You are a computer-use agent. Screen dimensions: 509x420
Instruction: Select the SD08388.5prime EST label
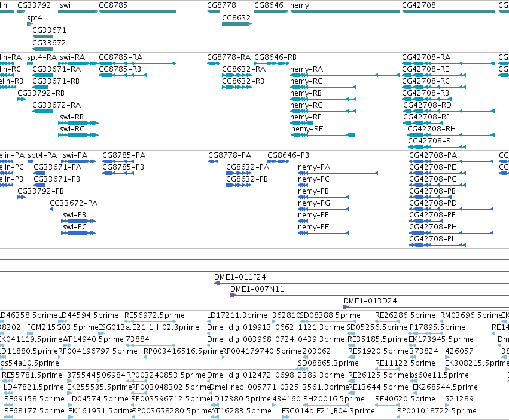coord(330,315)
